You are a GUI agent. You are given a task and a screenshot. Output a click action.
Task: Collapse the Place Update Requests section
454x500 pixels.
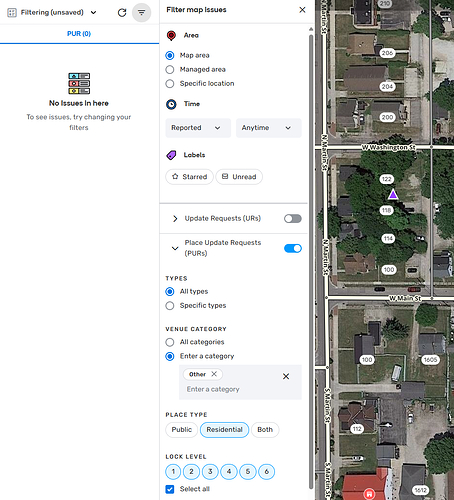[x=175, y=248]
